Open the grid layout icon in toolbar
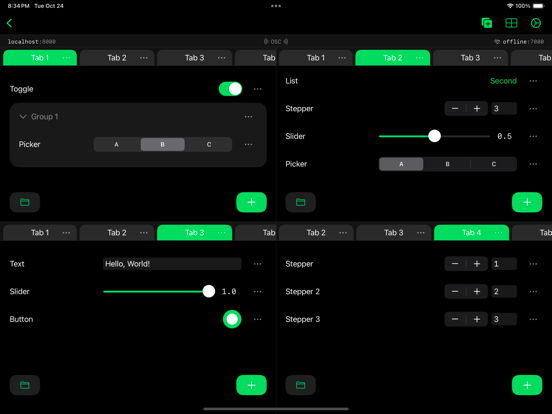This screenshot has height=414, width=552. coord(511,23)
